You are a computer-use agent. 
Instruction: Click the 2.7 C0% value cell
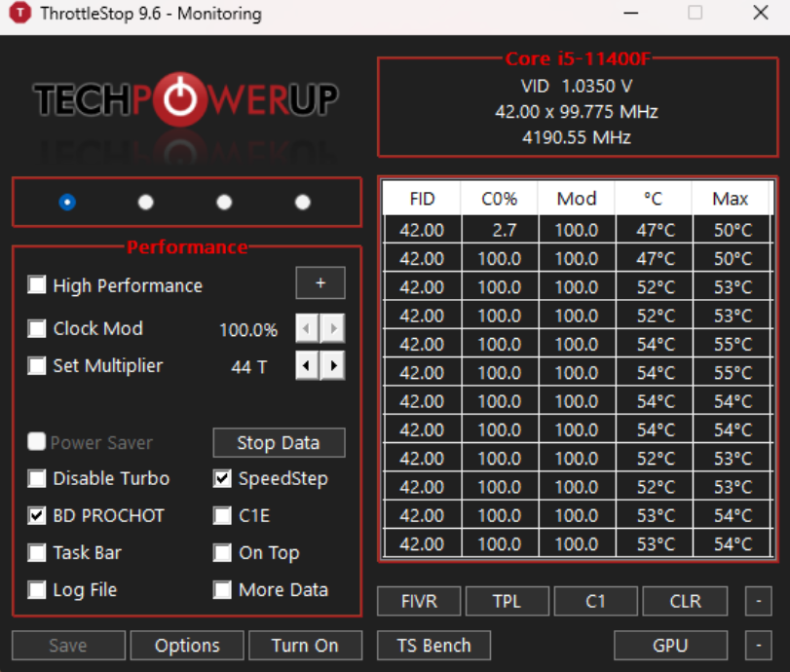[501, 230]
